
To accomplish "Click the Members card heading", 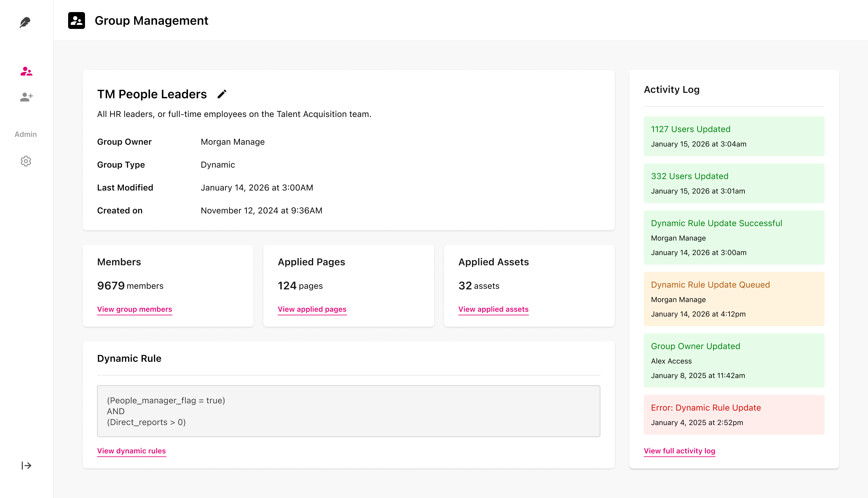I will 119,262.
